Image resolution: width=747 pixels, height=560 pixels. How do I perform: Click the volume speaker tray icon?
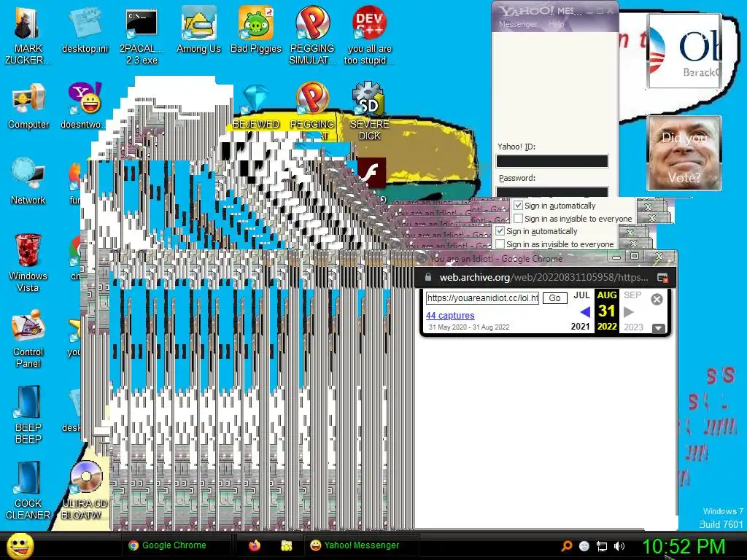[619, 546]
